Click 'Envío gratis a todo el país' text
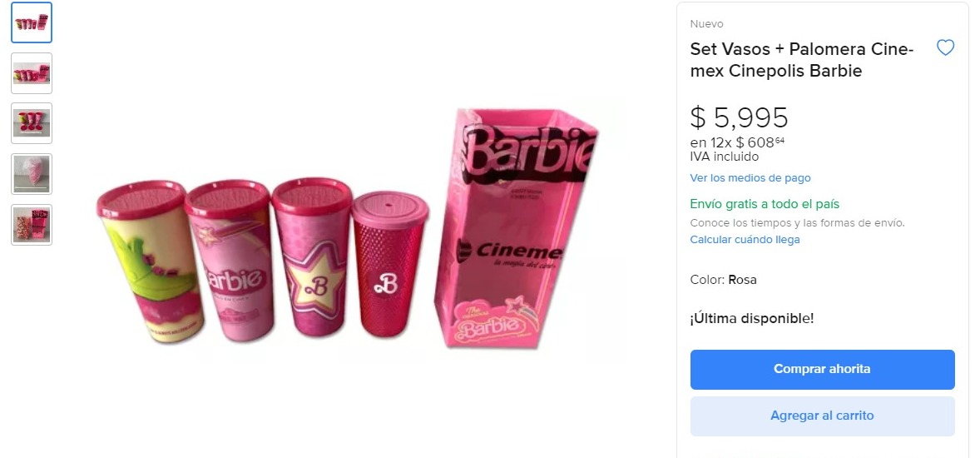The width and height of the screenshot is (980, 458). tap(765, 204)
